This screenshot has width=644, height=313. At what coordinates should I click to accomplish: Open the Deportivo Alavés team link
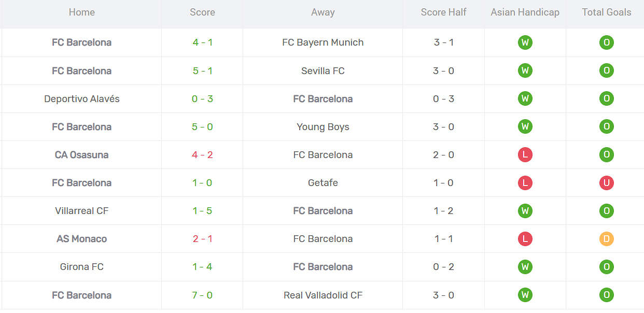pos(82,98)
